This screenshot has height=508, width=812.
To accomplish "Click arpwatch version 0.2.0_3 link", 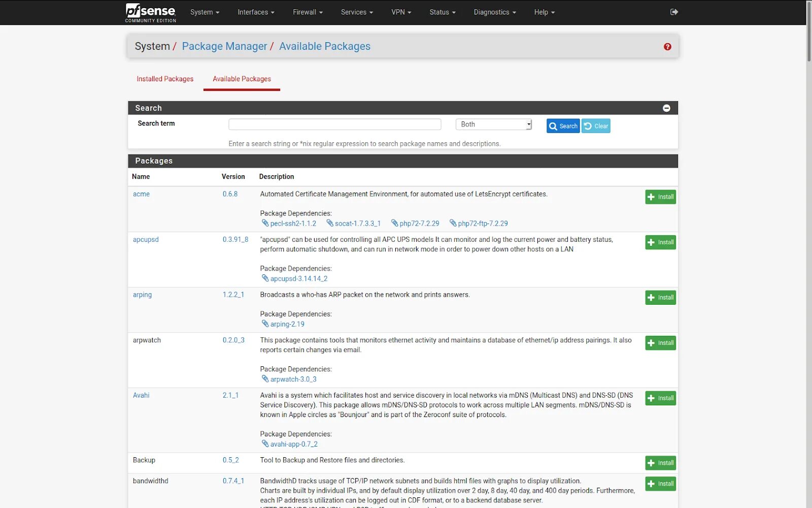I will (x=233, y=340).
